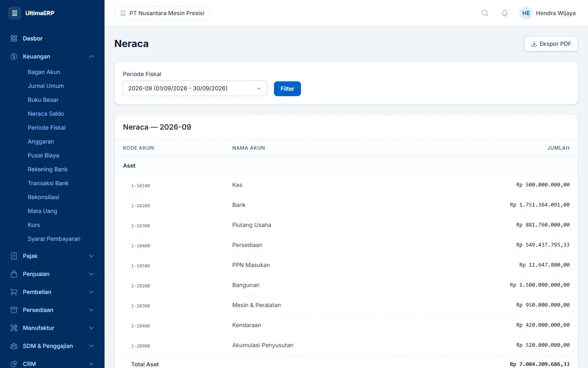Expand the Pajak menu chevron
588x368 pixels.
coord(91,256)
